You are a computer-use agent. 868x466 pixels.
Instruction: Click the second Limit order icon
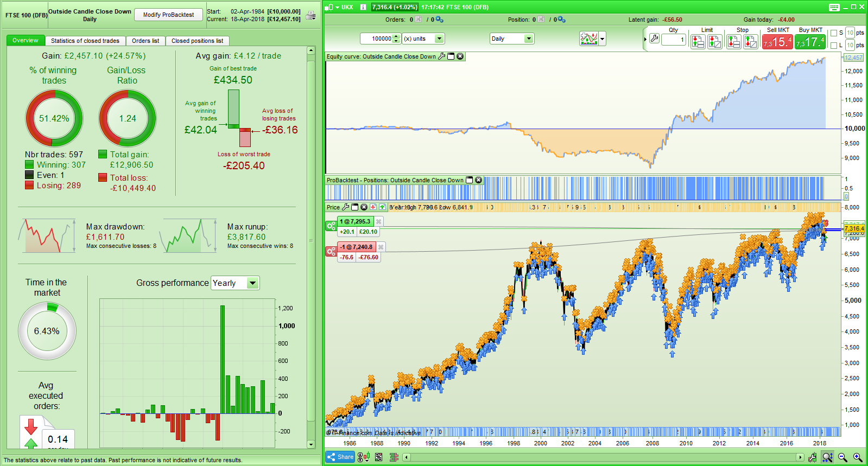pos(715,41)
